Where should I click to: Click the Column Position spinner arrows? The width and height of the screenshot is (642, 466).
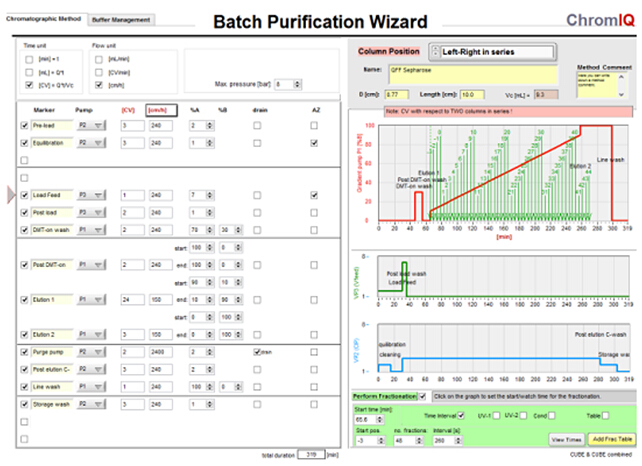pos(436,52)
